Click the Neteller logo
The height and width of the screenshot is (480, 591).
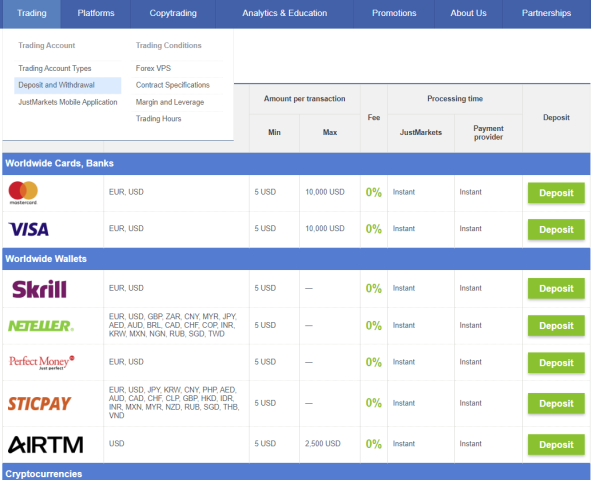point(41,326)
